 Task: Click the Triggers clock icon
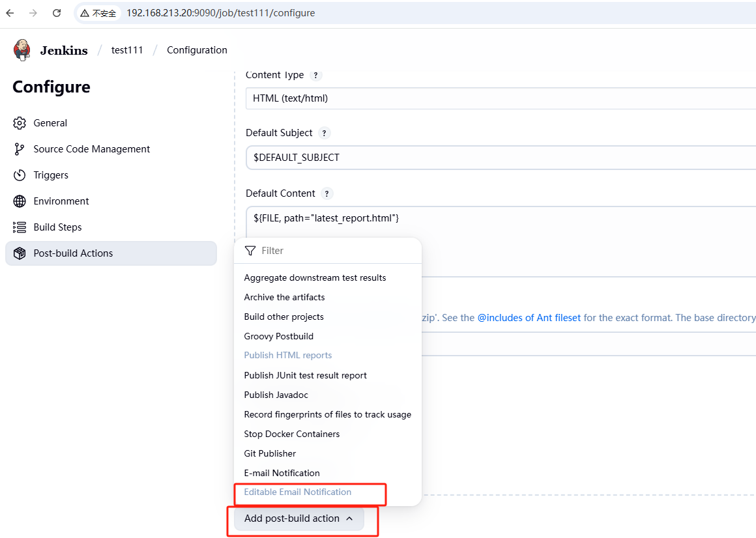click(20, 175)
